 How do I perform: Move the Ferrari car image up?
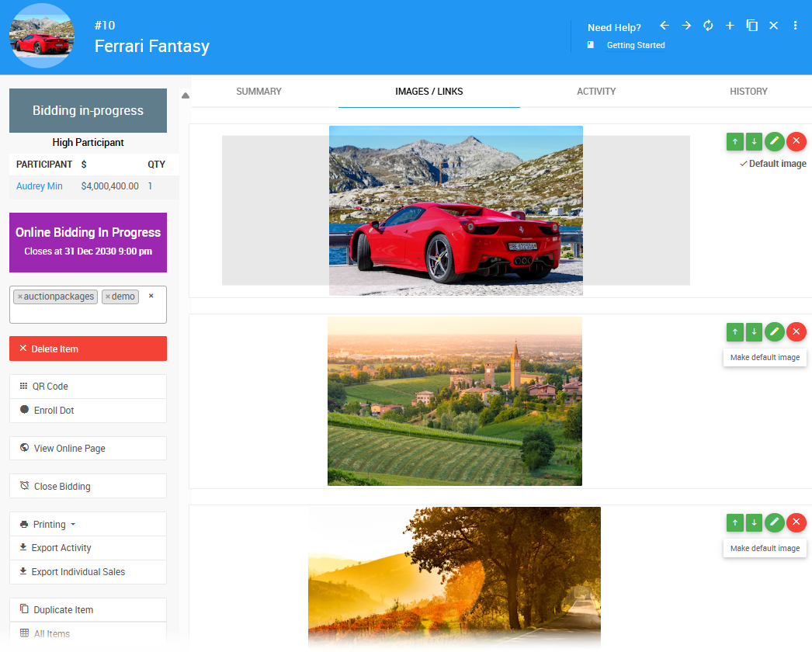point(735,141)
